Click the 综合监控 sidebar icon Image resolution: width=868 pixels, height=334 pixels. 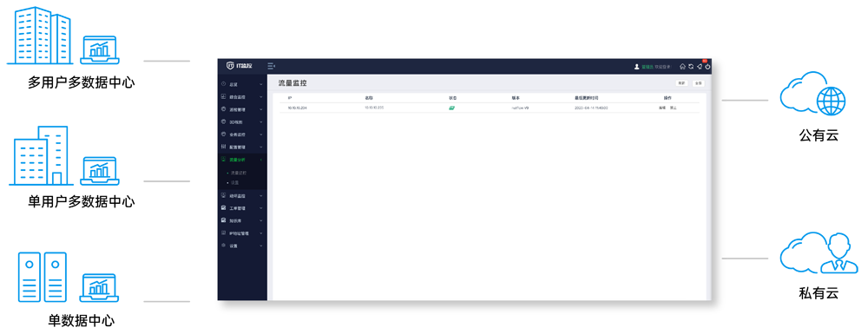[x=223, y=97]
